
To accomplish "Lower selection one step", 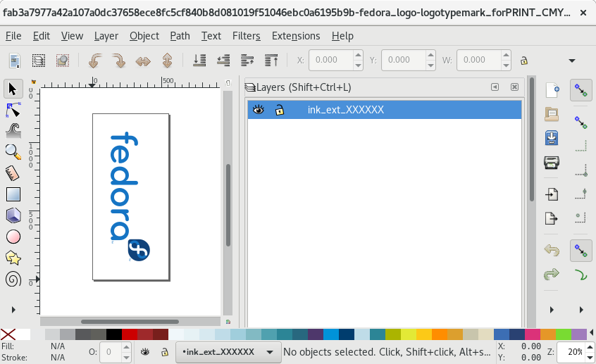I will point(223,61).
